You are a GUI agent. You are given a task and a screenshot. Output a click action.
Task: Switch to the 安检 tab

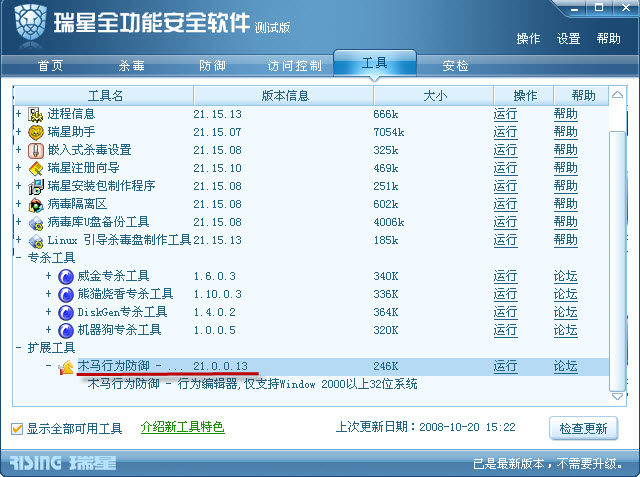pos(455,66)
